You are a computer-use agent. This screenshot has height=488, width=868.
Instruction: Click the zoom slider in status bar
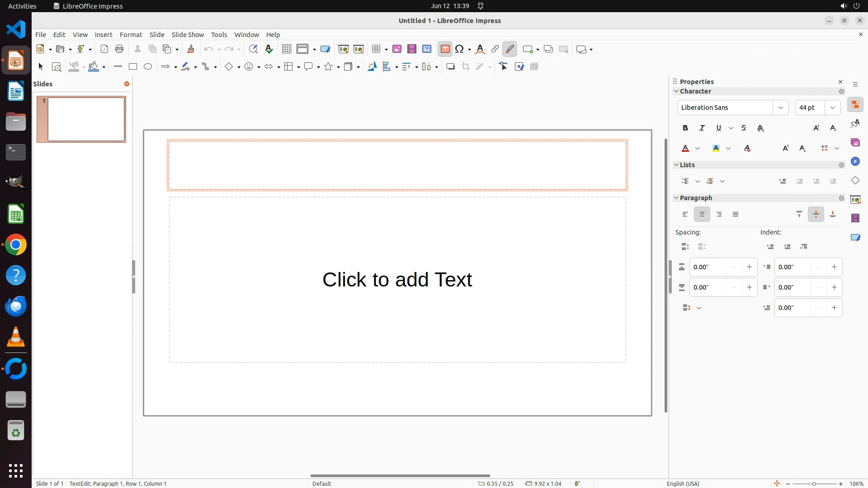814,484
